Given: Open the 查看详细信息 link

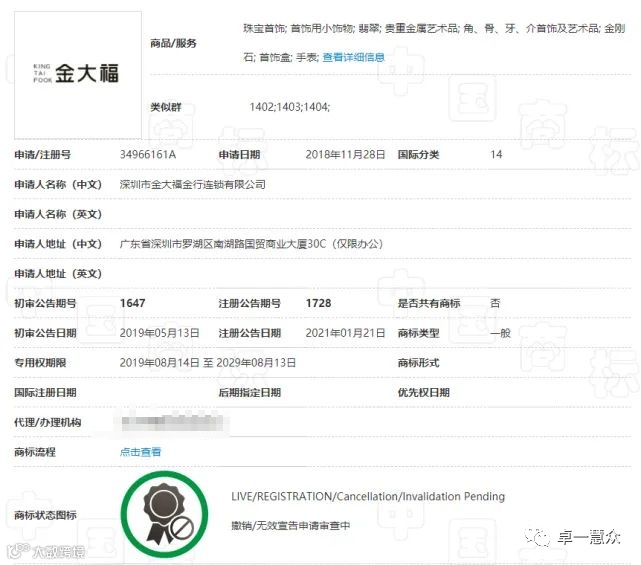Looking at the screenshot, I should click(353, 57).
